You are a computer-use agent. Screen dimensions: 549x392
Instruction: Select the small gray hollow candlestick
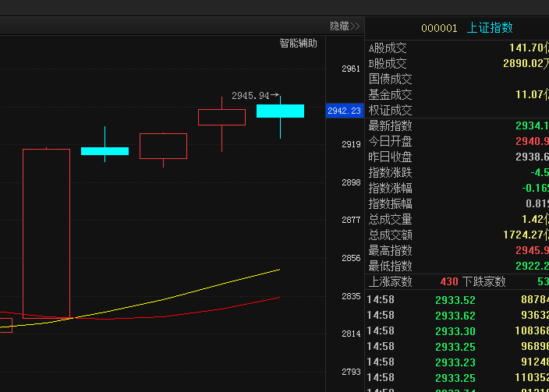tap(163, 146)
